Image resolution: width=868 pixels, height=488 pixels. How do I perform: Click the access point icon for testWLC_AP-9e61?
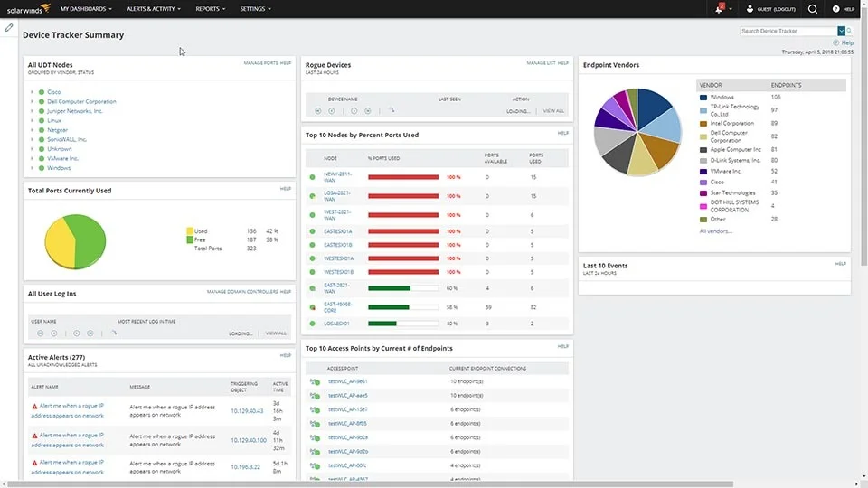coord(315,381)
